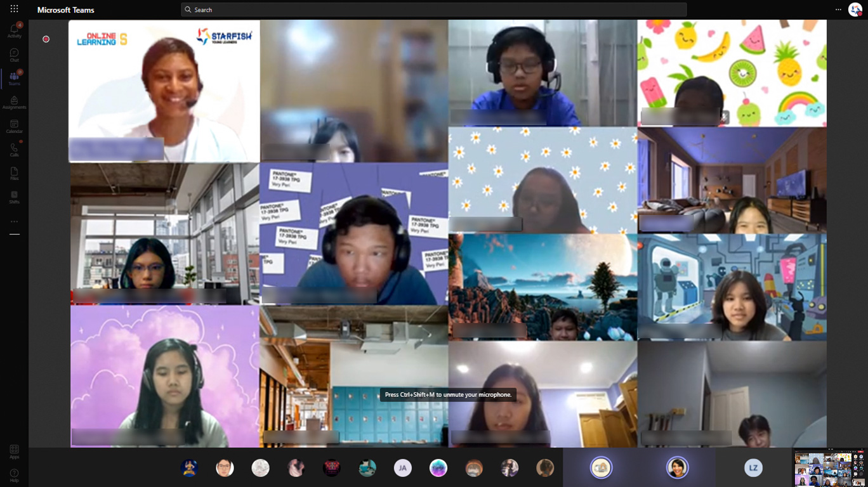Open the mini gallery preview bottom right
The image size is (868, 487).
829,468
